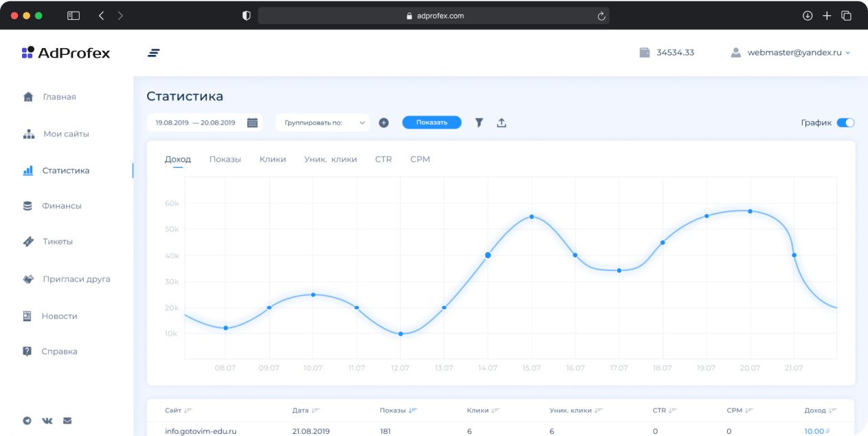
Task: Click the Telegram icon in sidebar footer
Action: click(x=27, y=420)
